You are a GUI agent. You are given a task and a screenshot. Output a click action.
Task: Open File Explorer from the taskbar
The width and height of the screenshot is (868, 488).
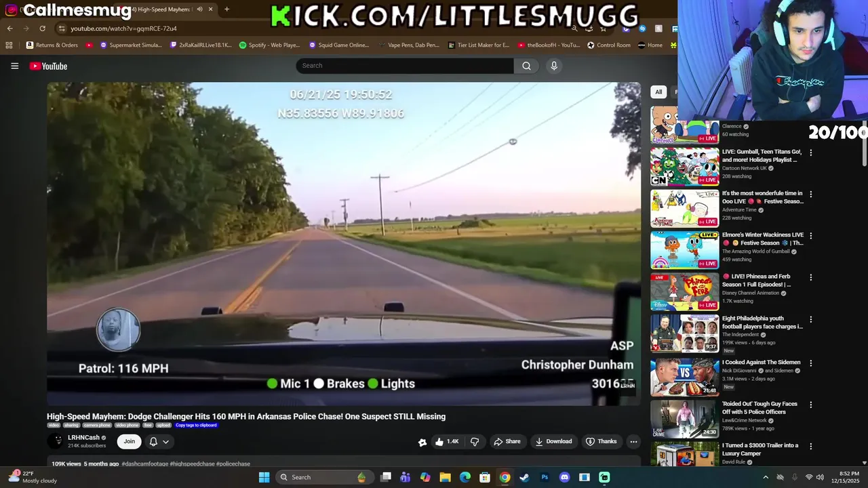(445, 477)
